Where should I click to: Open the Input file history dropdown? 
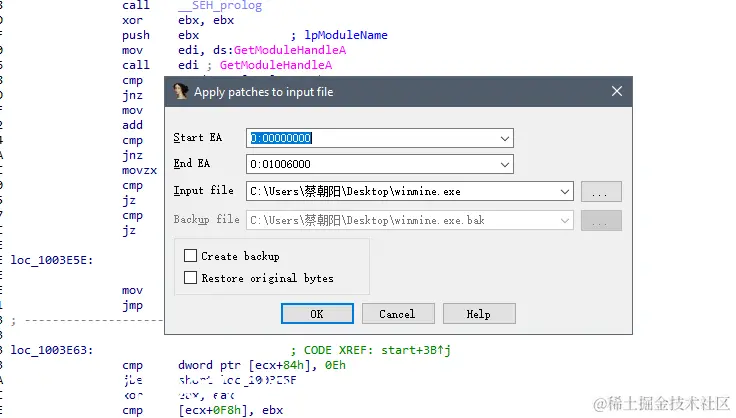tap(565, 191)
